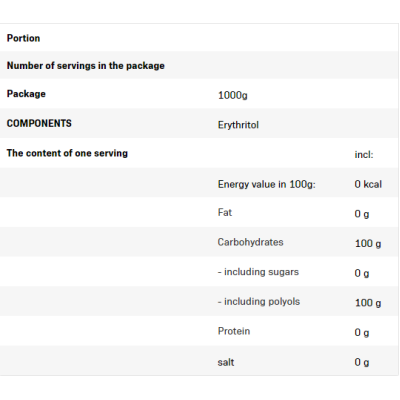Select the 1000g package value
Image resolution: width=400 pixels, height=400 pixels.
[233, 95]
